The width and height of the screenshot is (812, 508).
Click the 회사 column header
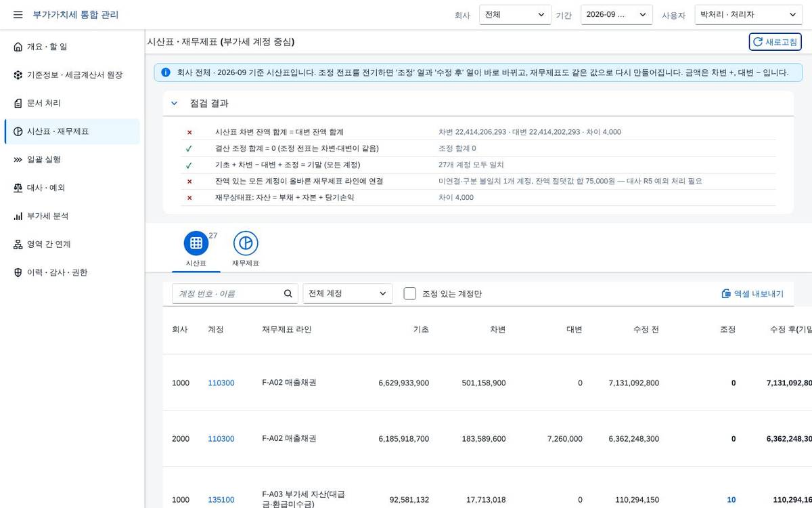tap(180, 329)
